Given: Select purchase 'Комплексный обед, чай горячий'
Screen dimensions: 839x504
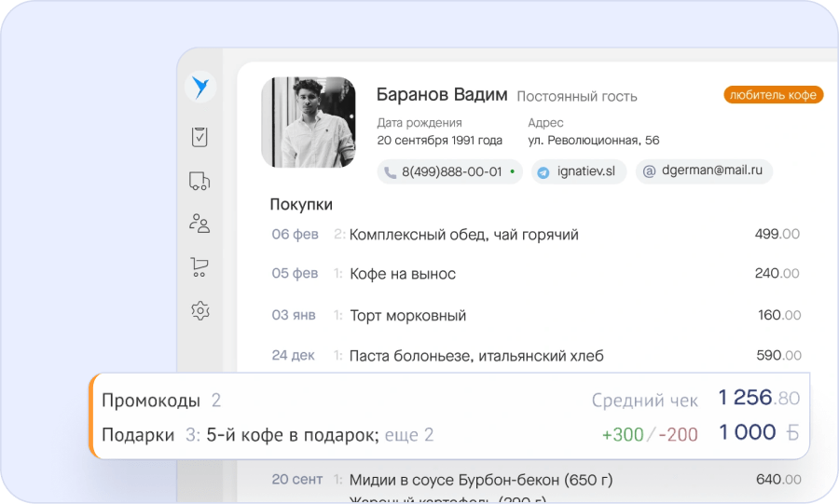Looking at the screenshot, I should [464, 235].
